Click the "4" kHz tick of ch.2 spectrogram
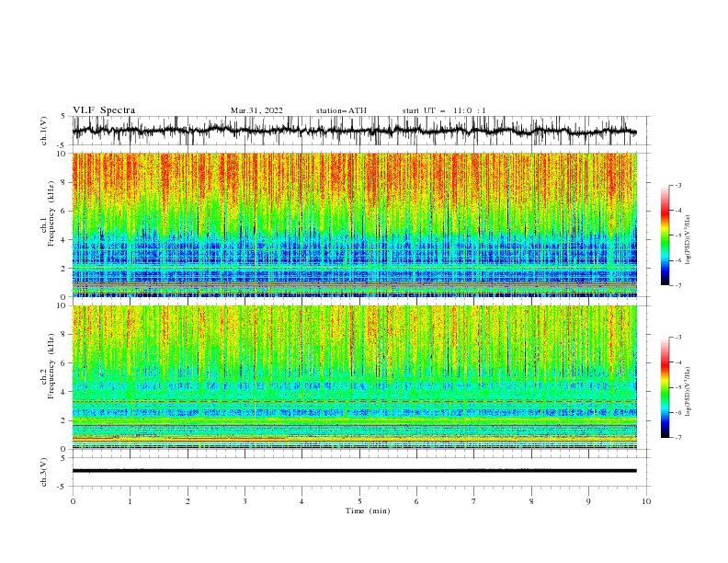The image size is (728, 563). (65, 392)
